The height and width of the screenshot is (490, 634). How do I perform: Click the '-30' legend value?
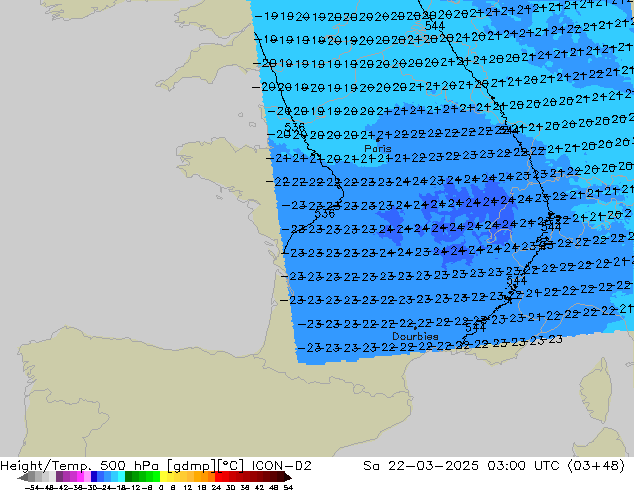coord(90,488)
